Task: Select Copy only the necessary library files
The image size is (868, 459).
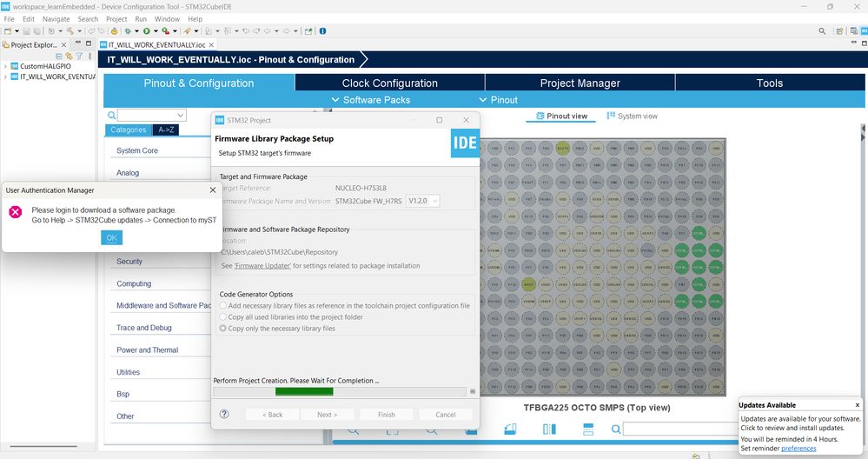Action: click(223, 329)
